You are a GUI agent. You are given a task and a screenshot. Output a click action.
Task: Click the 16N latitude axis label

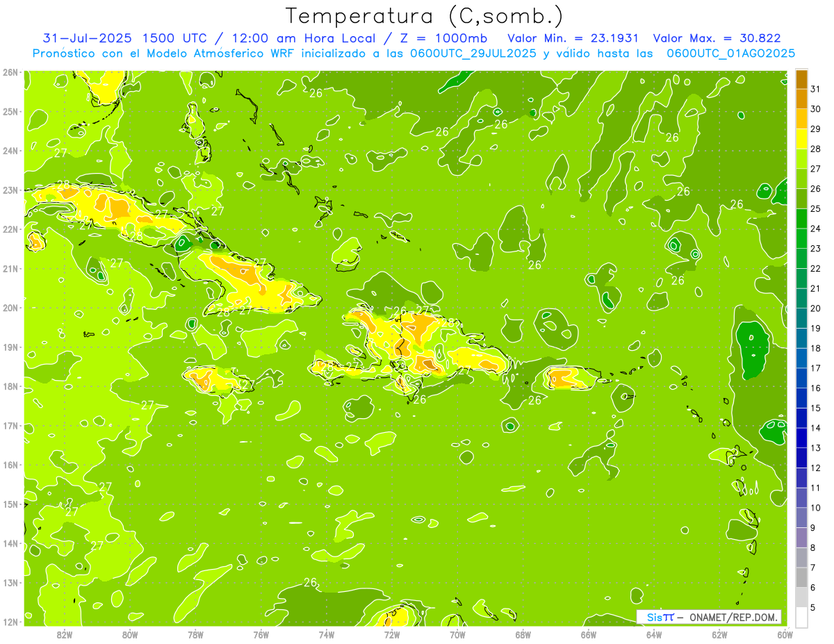(x=10, y=465)
